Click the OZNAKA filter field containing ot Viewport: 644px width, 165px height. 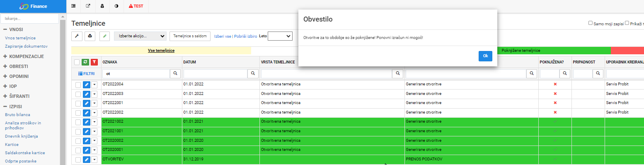point(136,73)
